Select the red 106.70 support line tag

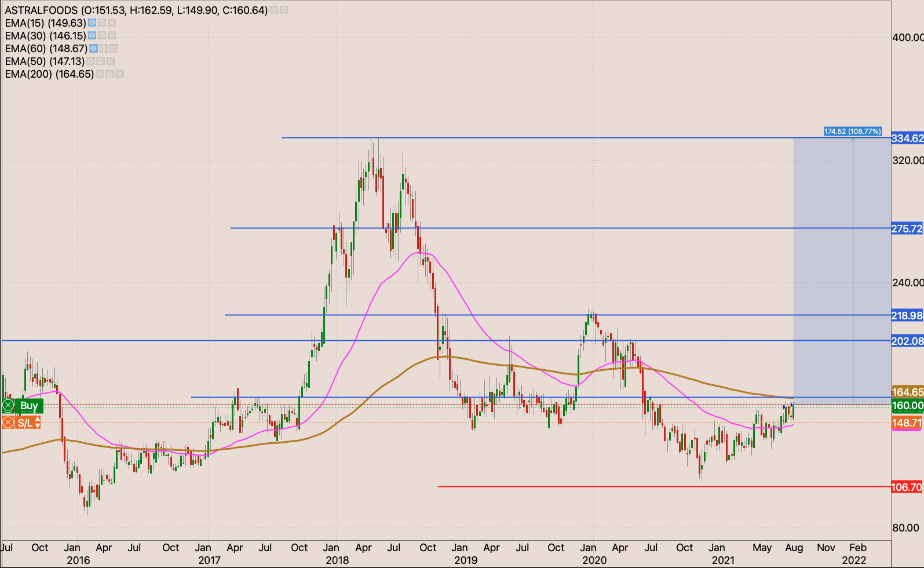click(907, 487)
